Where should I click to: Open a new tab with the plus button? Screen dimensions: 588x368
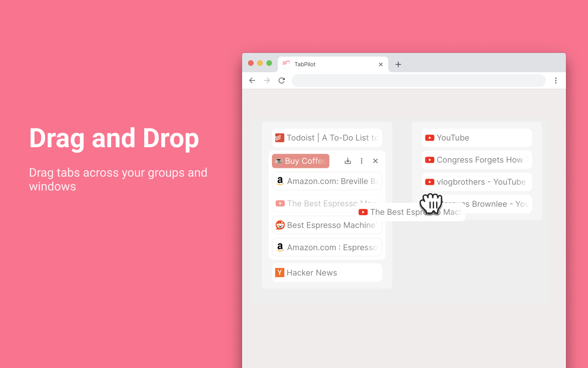click(398, 64)
